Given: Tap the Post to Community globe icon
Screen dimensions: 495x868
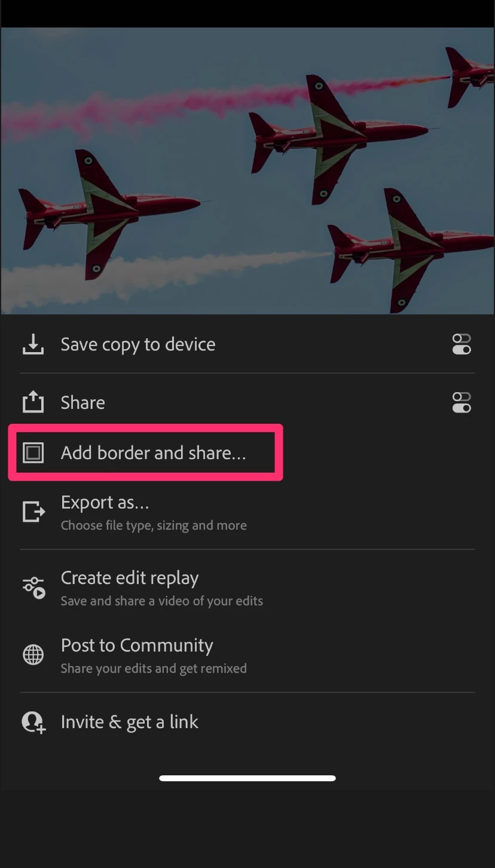Looking at the screenshot, I should [33, 655].
